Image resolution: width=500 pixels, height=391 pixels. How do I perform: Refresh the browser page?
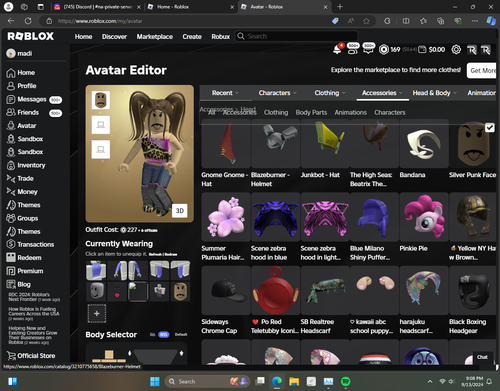pyautogui.click(x=28, y=21)
